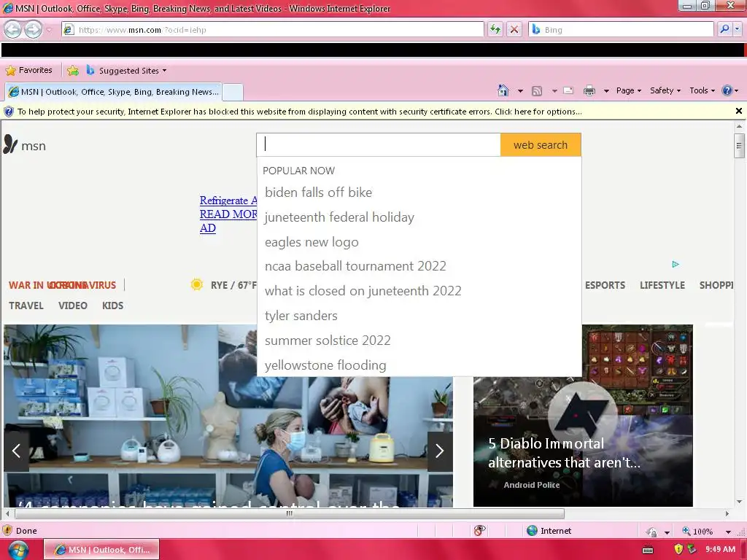Click in the address bar showing msn.com
This screenshot has width=747, height=560.
(273, 29)
